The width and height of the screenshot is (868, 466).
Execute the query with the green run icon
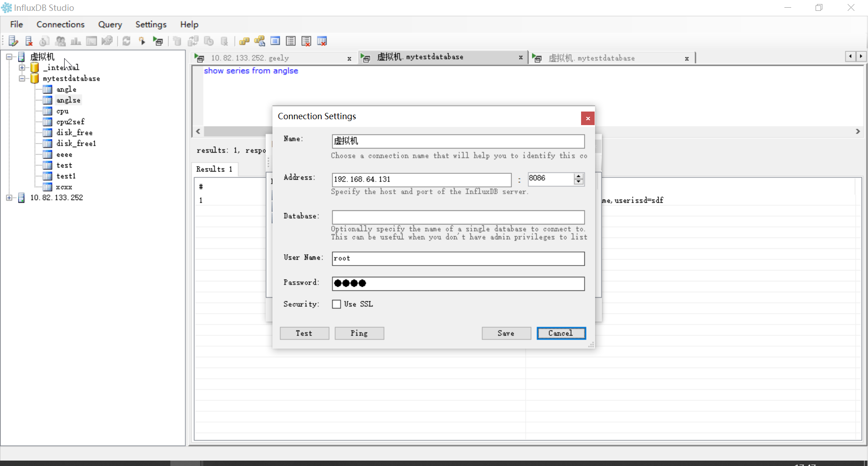coord(158,41)
